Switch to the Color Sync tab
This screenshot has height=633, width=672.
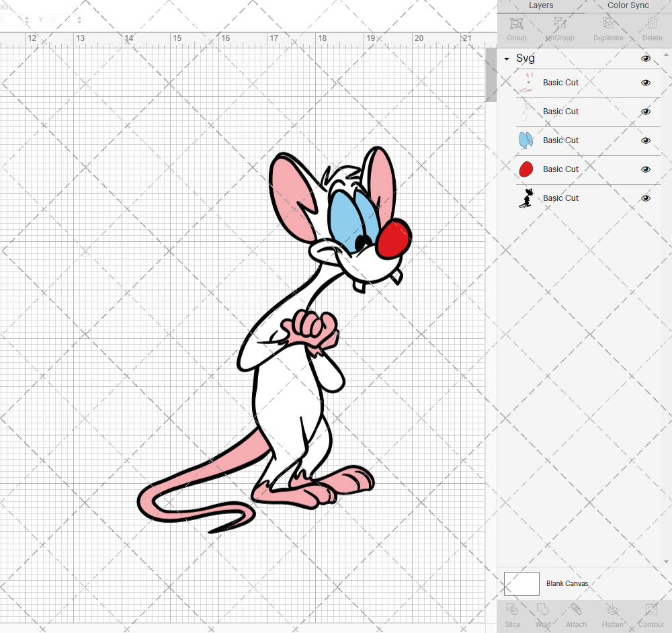tap(628, 5)
